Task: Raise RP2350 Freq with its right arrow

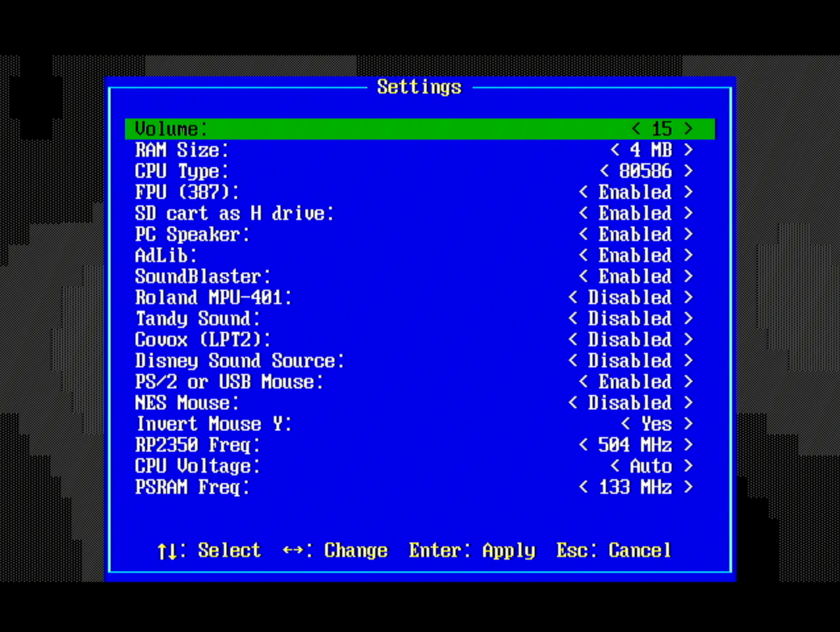Action: click(688, 445)
